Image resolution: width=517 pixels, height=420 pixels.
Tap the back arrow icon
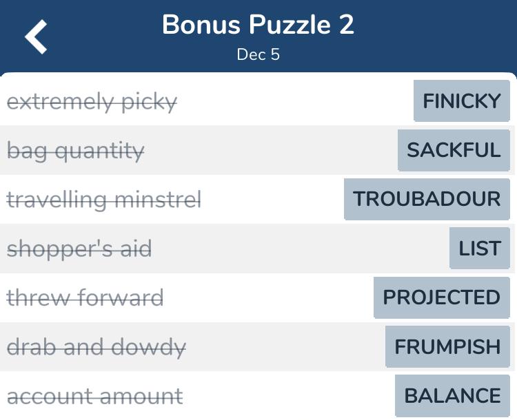tap(36, 36)
